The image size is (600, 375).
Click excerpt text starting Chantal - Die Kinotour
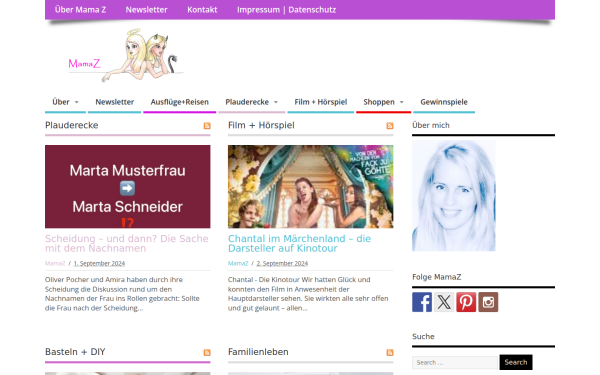point(308,293)
